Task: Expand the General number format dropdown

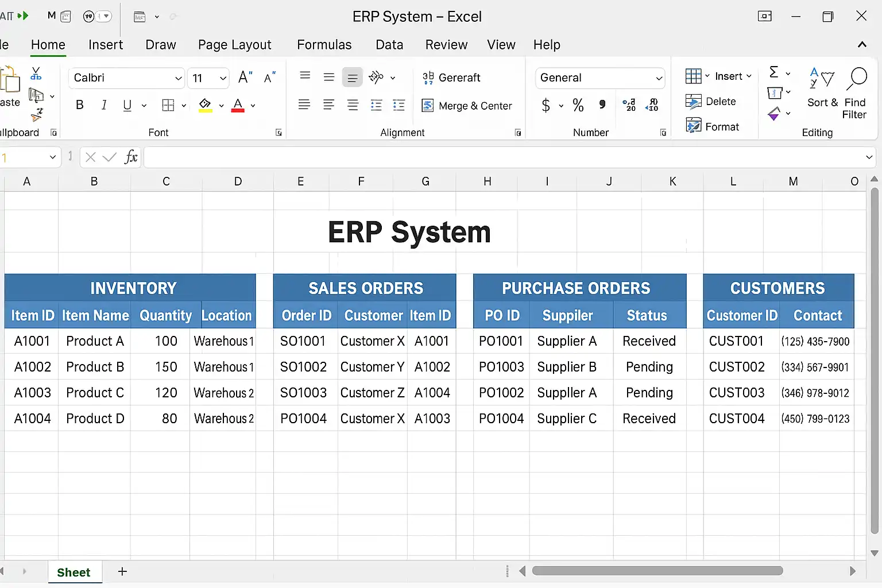Action: coord(659,78)
